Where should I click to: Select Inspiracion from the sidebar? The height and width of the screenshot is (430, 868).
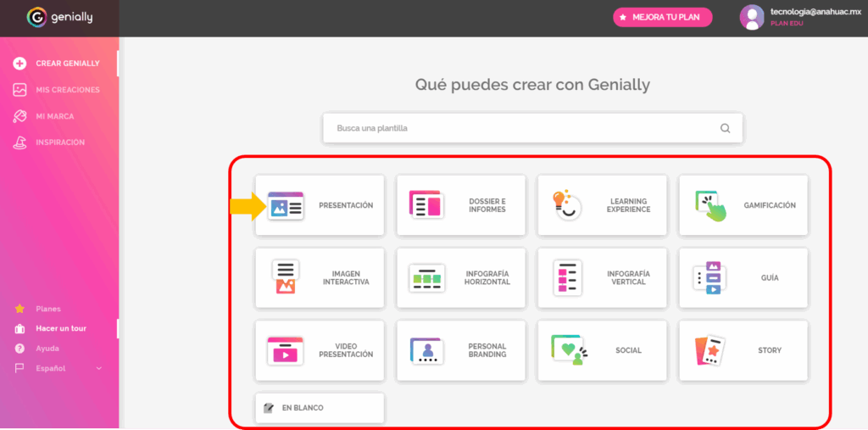pyautogui.click(x=59, y=142)
